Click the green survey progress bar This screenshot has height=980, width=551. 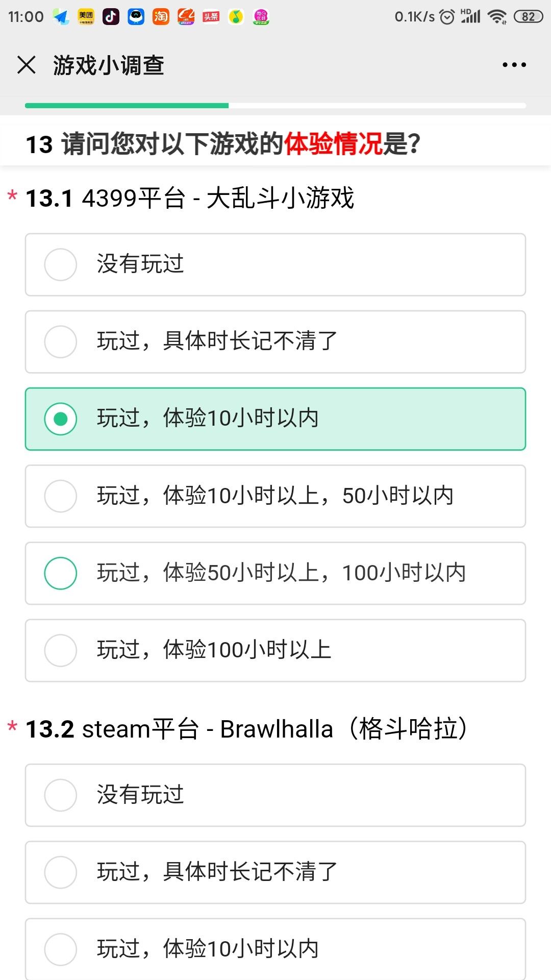point(127,106)
